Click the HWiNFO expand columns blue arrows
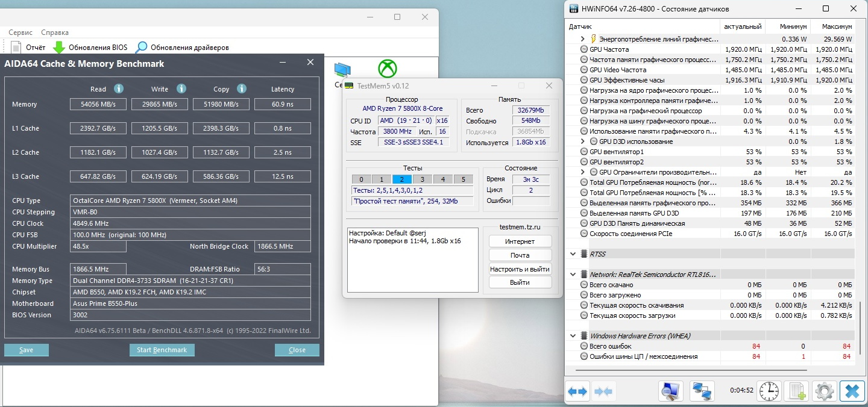 577,391
